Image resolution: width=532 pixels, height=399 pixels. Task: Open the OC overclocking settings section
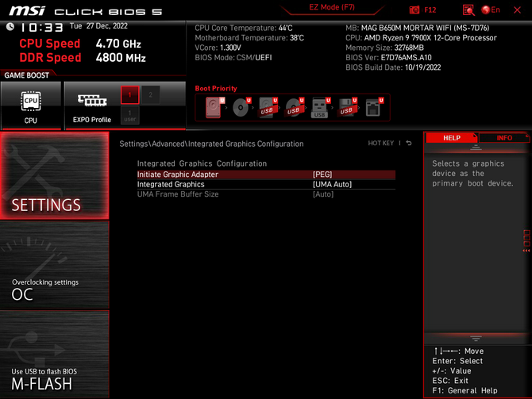[54, 289]
